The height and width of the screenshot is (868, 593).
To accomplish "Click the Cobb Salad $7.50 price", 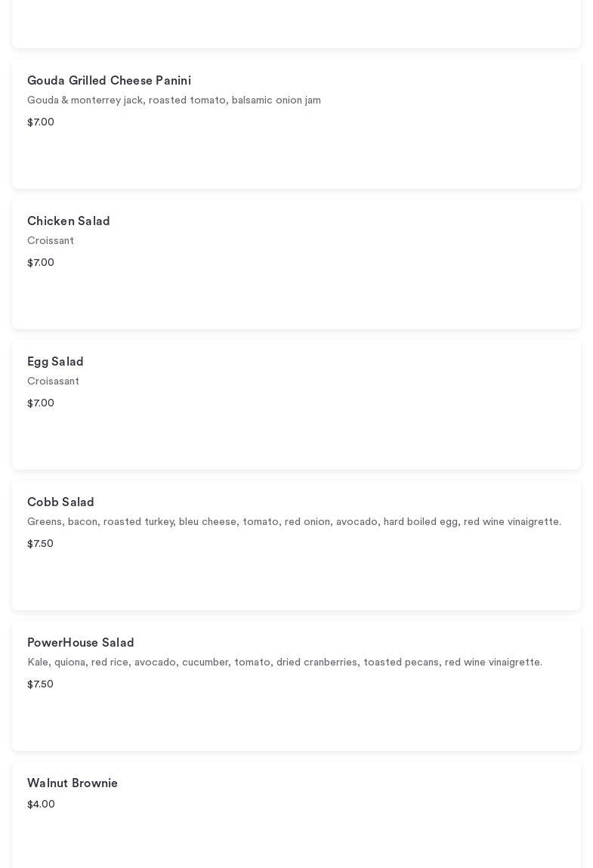I will pos(40,544).
